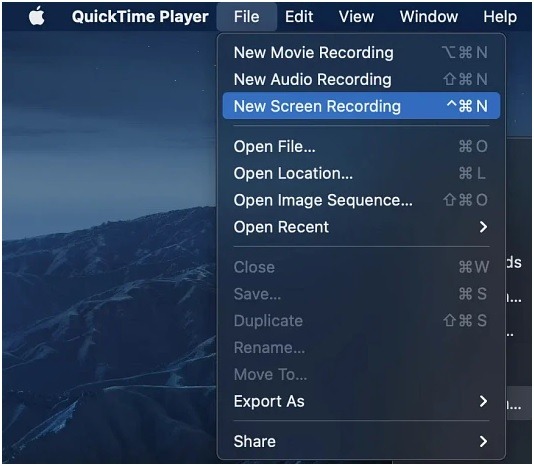
Task: Choose New Audio Recording
Action: pos(361,79)
